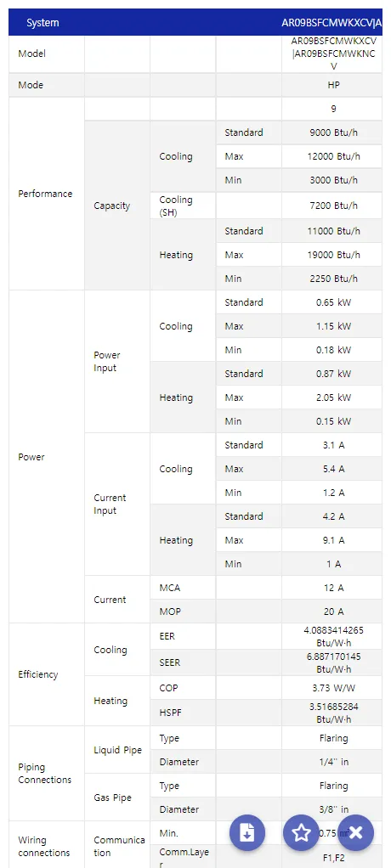
Task: Select the System header cell
Action: (x=42, y=23)
